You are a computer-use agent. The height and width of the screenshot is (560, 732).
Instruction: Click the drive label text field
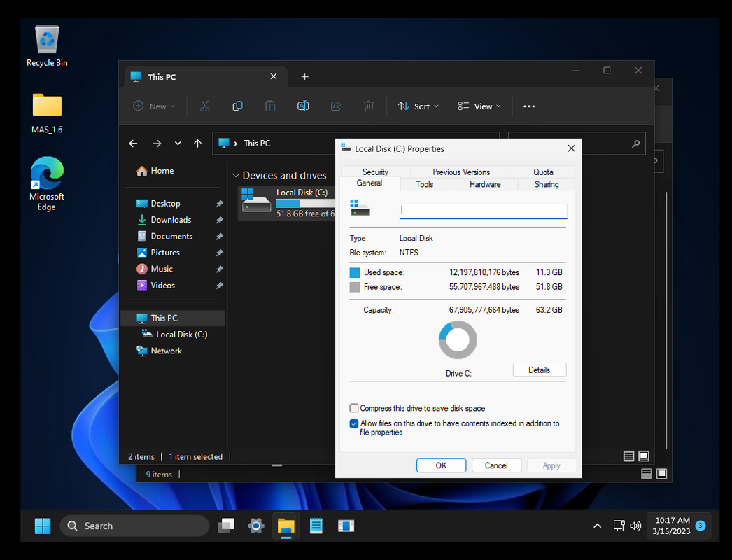[483, 211]
